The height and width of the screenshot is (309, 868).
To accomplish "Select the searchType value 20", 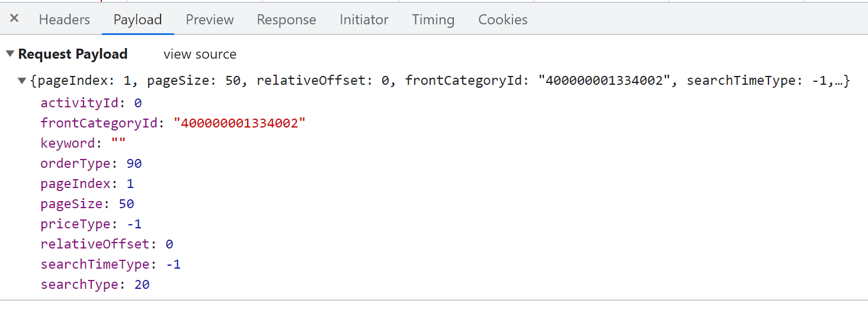I will [x=142, y=285].
